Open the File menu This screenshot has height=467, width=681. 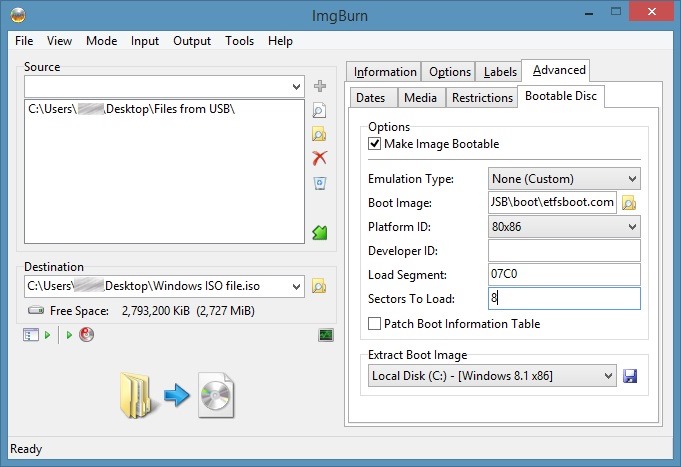pyautogui.click(x=24, y=41)
